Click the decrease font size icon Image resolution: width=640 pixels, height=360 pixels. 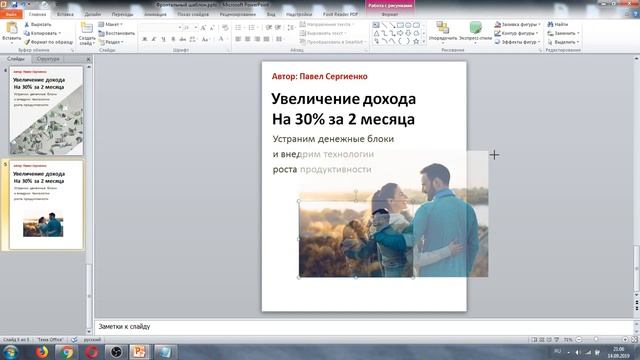[212, 27]
